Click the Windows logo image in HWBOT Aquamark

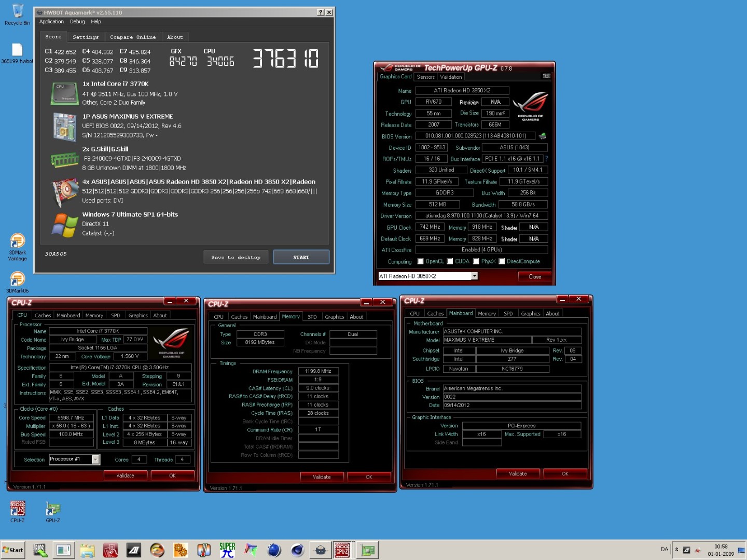pos(64,225)
